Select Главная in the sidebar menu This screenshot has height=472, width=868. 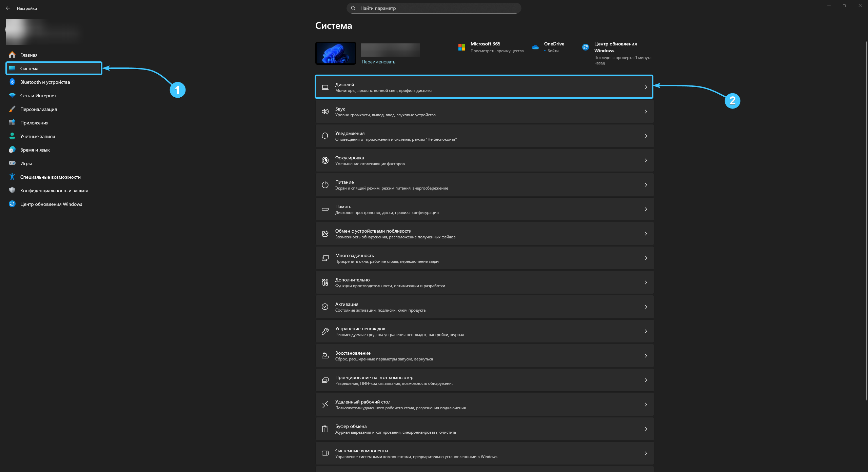point(29,55)
